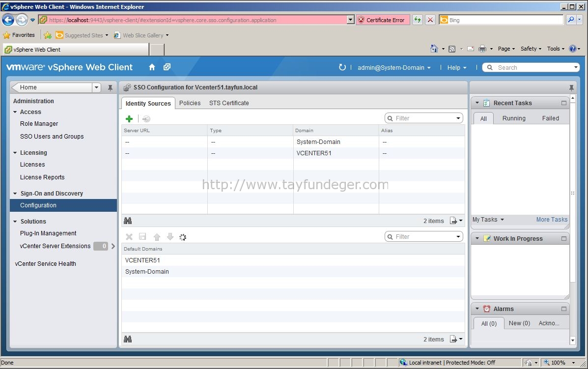Open the export menu under Default Domains
The image size is (588, 369).
point(456,339)
